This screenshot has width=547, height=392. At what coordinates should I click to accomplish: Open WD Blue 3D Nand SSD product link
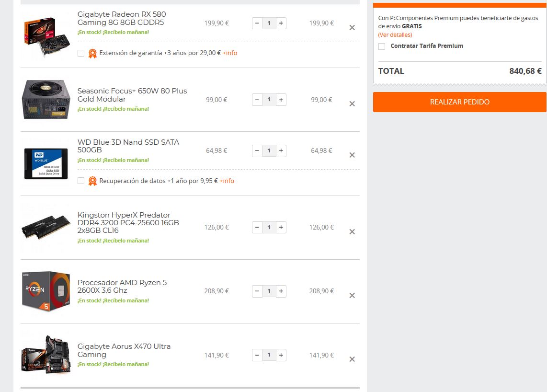(128, 146)
